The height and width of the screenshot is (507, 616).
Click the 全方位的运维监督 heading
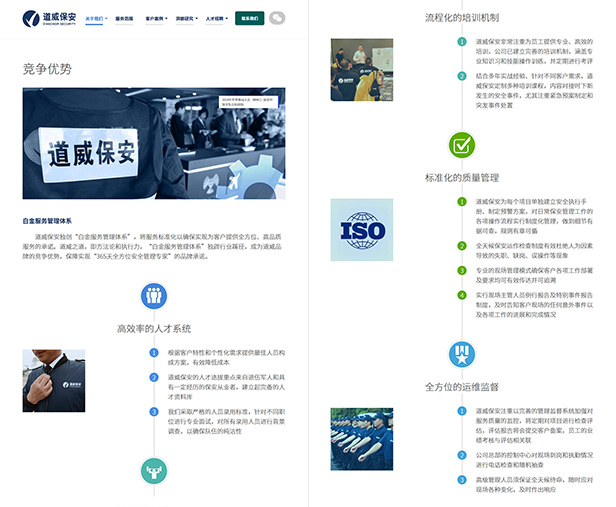coord(462,387)
